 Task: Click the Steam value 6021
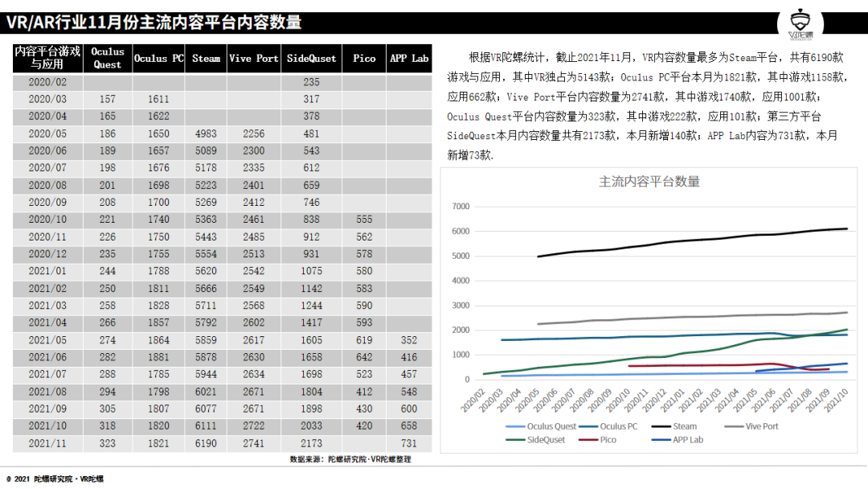pos(206,392)
